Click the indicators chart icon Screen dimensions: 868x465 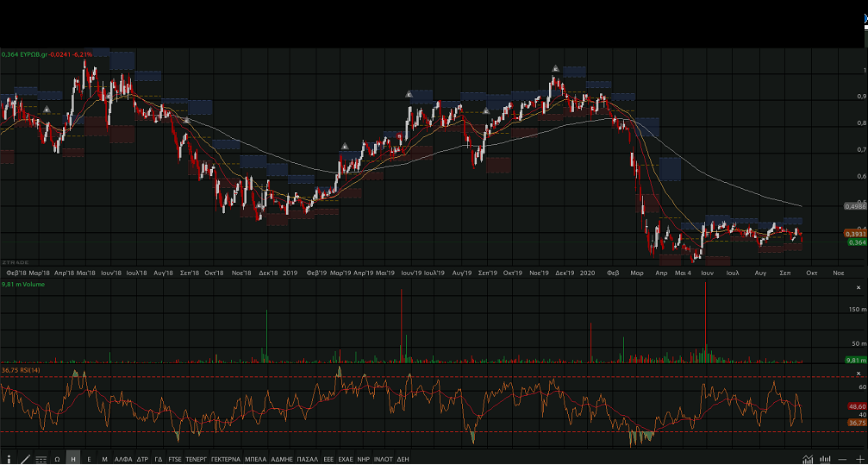pyautogui.click(x=808, y=459)
